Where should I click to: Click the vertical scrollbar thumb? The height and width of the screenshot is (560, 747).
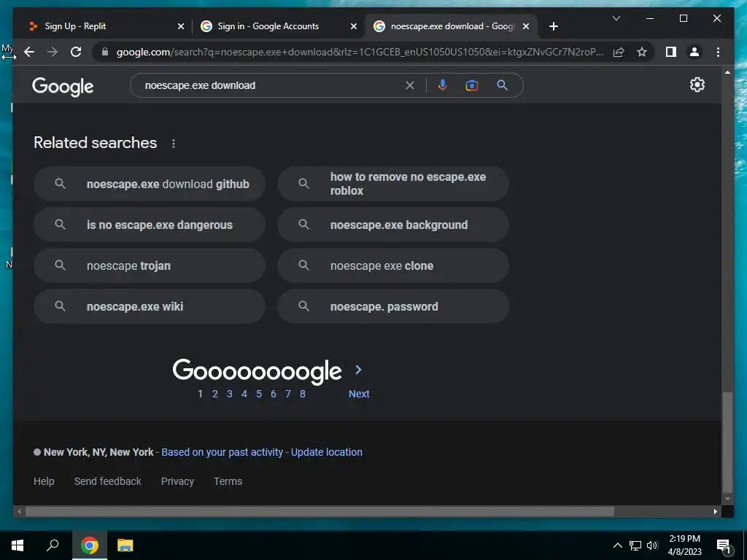[x=727, y=443]
